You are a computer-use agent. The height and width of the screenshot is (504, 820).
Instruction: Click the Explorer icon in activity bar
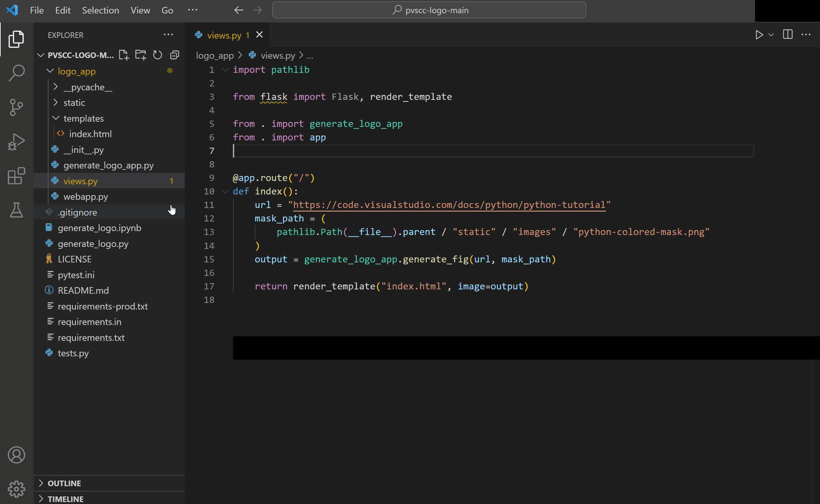click(16, 39)
